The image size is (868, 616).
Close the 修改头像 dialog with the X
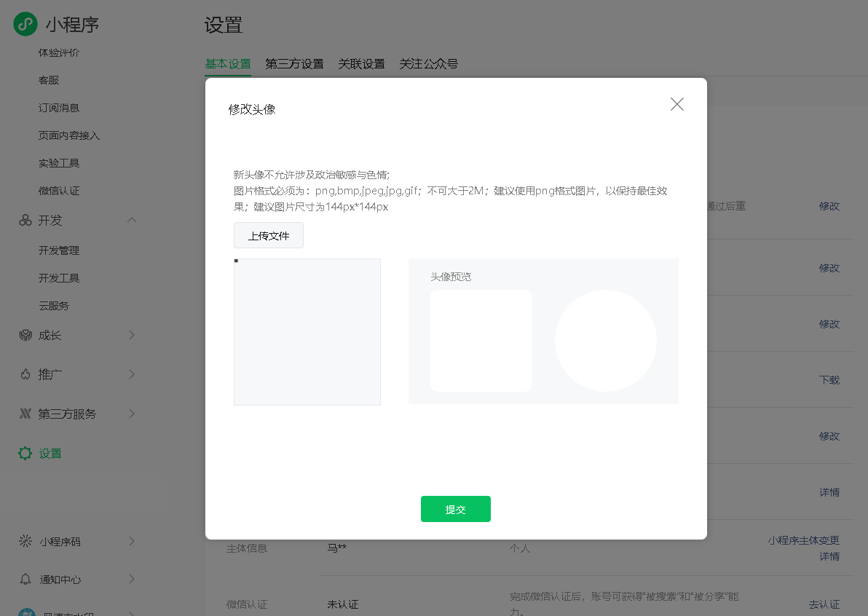(677, 104)
